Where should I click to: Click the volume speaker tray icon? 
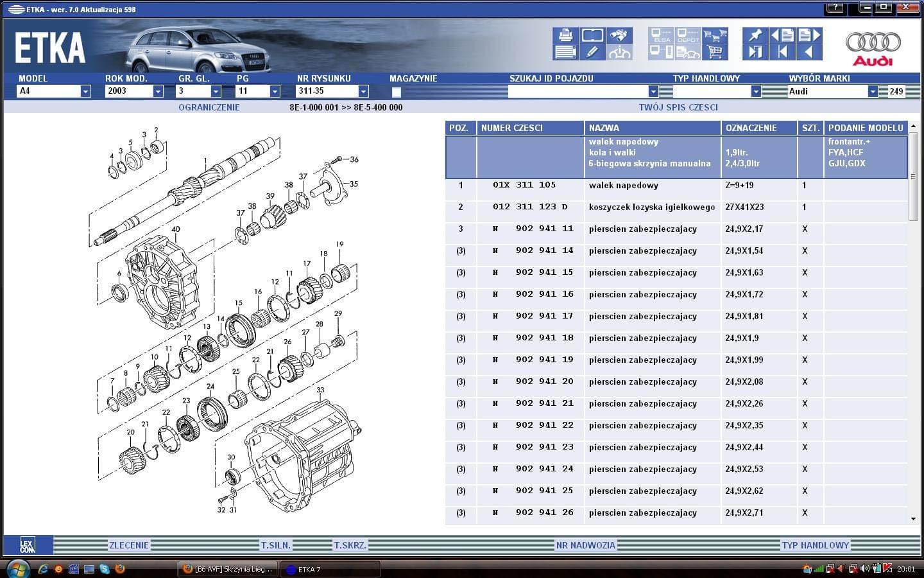[865, 568]
